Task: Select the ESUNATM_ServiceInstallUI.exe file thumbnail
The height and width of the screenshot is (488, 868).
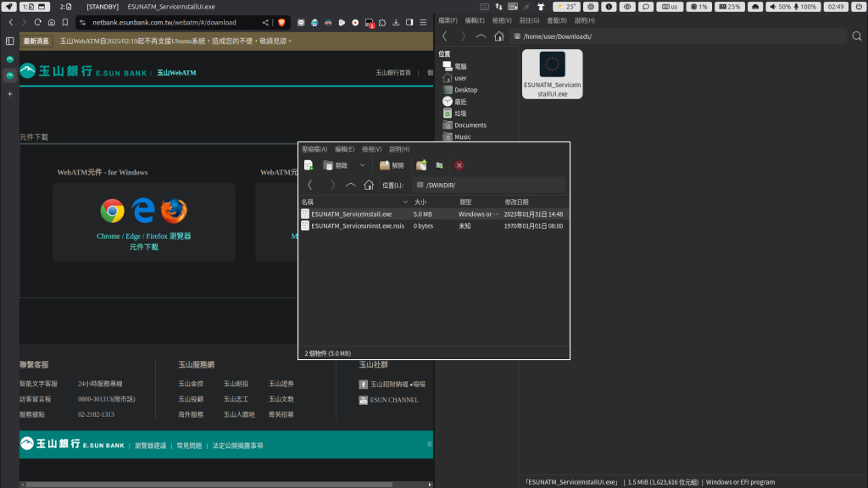Action: pyautogui.click(x=552, y=75)
